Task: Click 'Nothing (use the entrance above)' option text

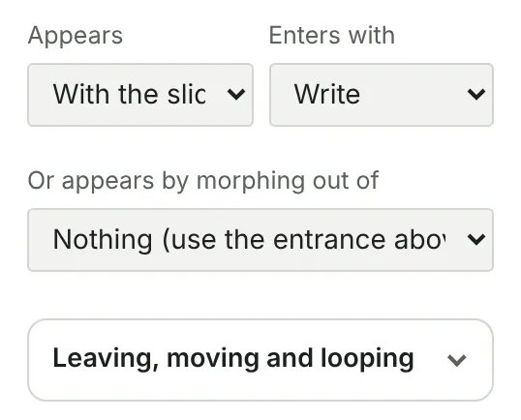Action: pos(249,240)
